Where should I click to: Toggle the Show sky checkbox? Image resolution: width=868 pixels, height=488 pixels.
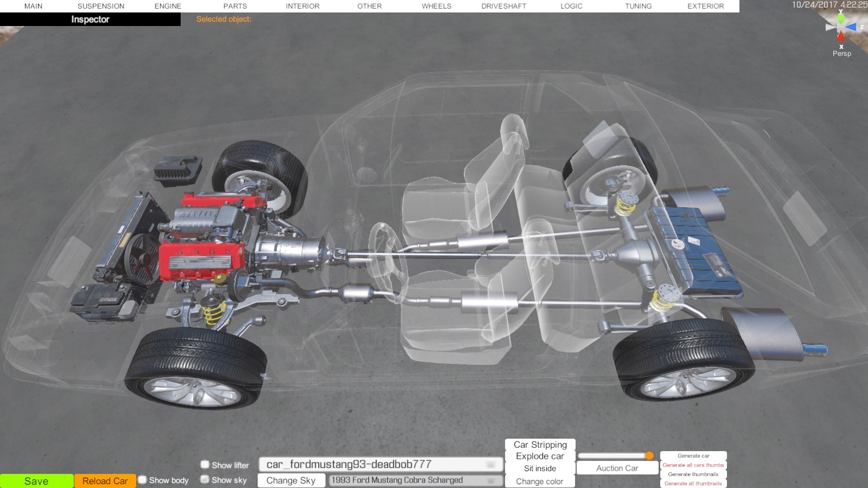click(x=205, y=479)
